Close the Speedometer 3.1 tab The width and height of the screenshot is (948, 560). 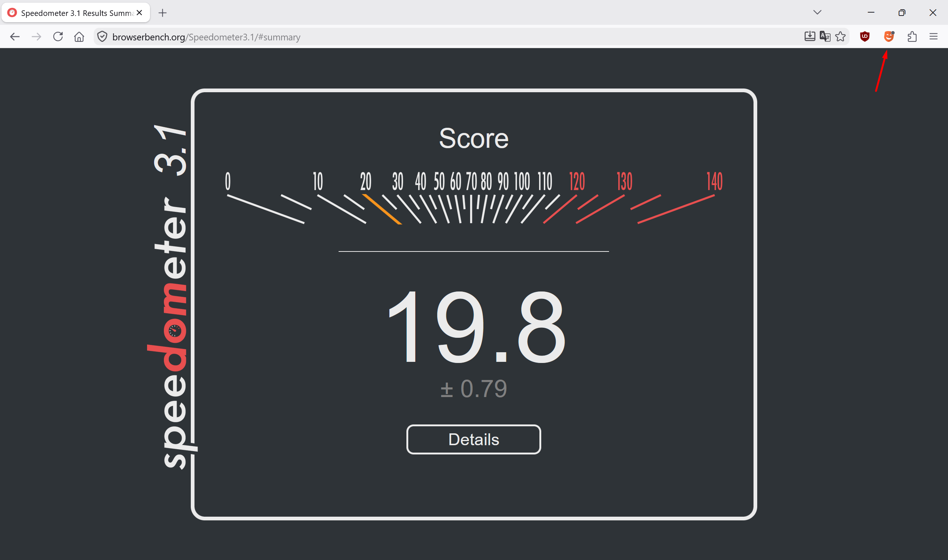pyautogui.click(x=139, y=13)
